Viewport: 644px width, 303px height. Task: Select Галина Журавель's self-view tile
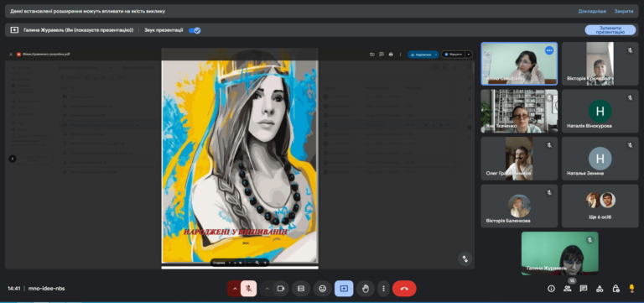[x=560, y=253]
